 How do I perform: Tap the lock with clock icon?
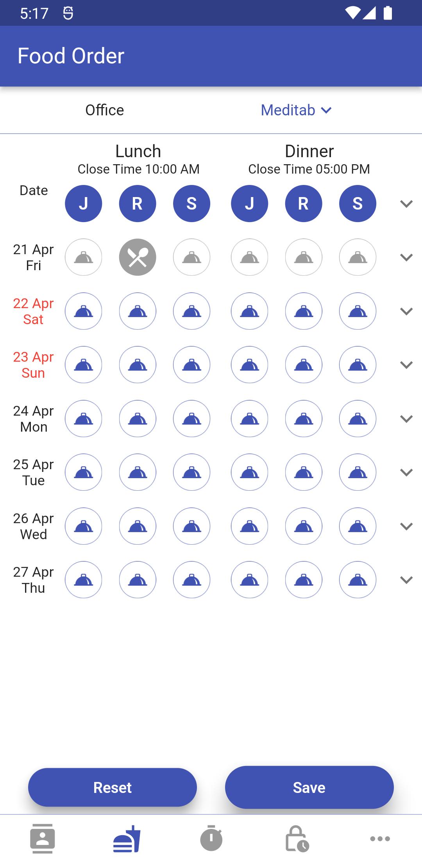pyautogui.click(x=297, y=838)
